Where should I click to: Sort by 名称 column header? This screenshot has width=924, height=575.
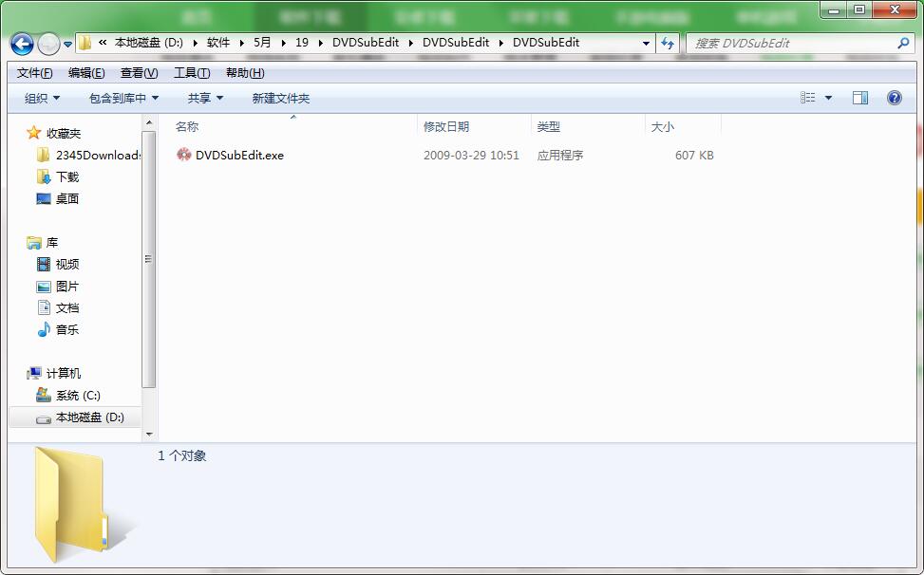coord(187,126)
